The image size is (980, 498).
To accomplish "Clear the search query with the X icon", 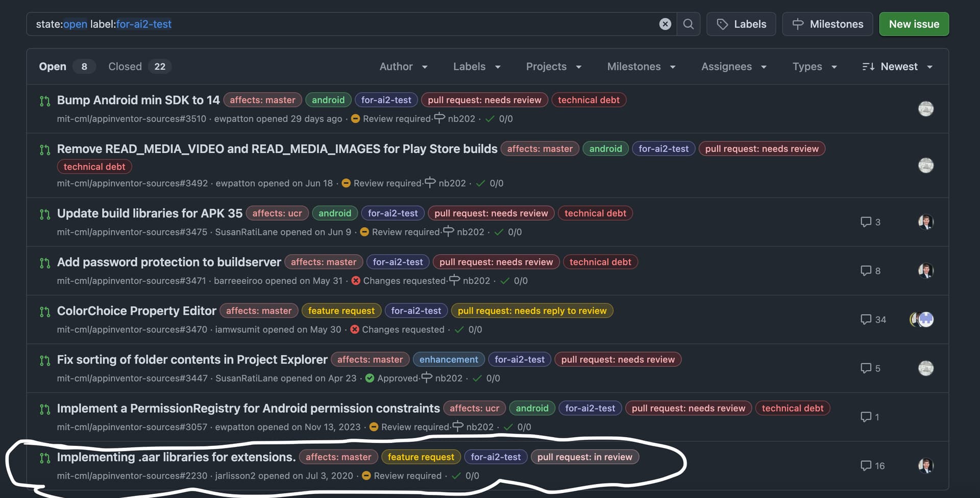I will tap(665, 24).
